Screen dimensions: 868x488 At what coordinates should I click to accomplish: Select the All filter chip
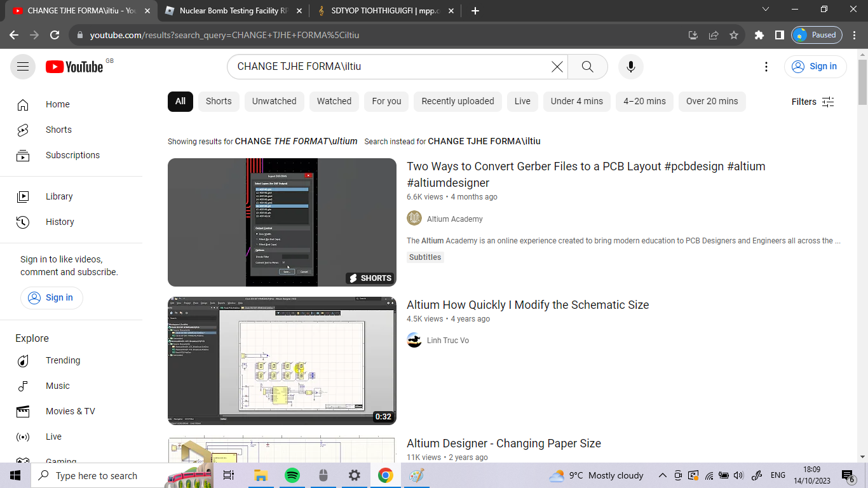(180, 101)
